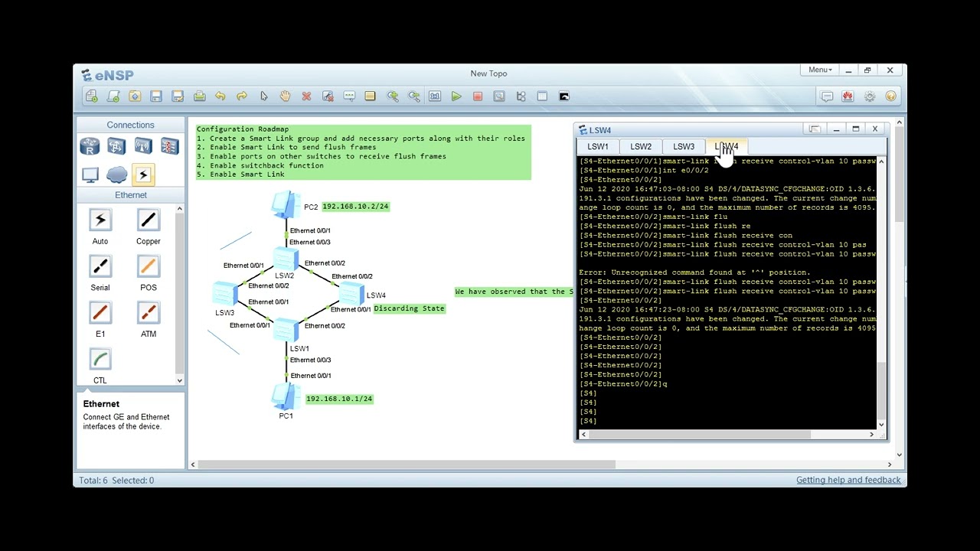Select the LSW4 switch in the topology
The height and width of the screenshot is (551, 980).
click(x=351, y=293)
